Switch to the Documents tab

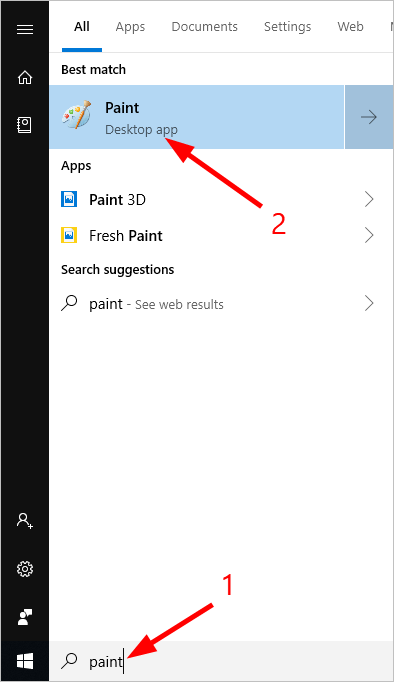pos(204,27)
